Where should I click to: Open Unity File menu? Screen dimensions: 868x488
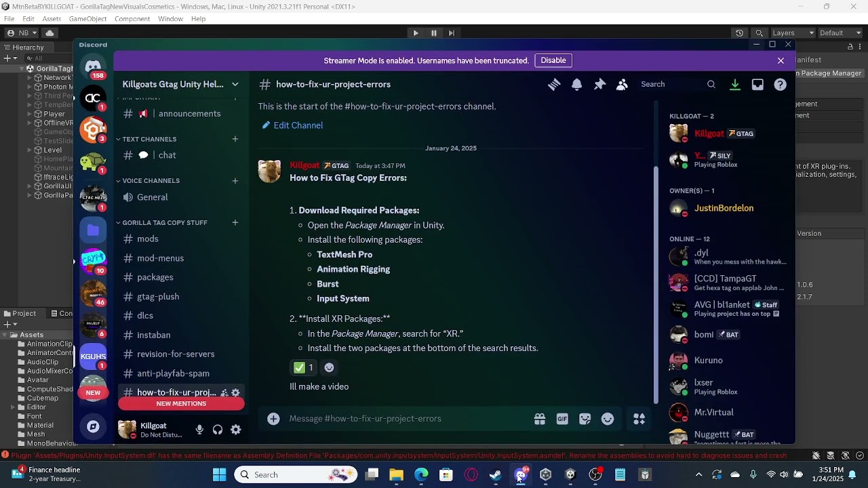(x=9, y=19)
